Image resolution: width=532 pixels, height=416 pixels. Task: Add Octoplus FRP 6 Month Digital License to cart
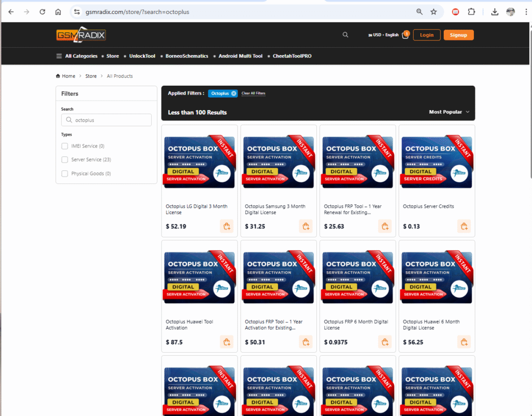pos(384,342)
